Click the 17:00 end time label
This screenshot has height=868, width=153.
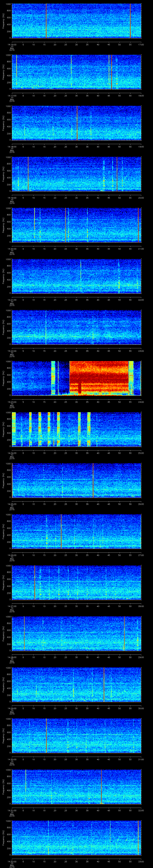tap(141, 44)
